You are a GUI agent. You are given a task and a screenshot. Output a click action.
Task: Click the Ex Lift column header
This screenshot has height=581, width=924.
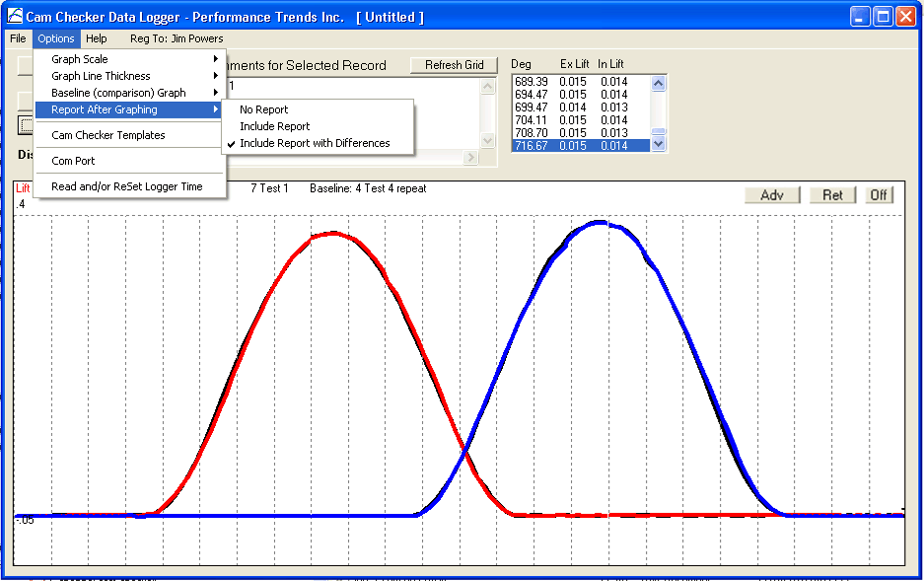coord(575,64)
